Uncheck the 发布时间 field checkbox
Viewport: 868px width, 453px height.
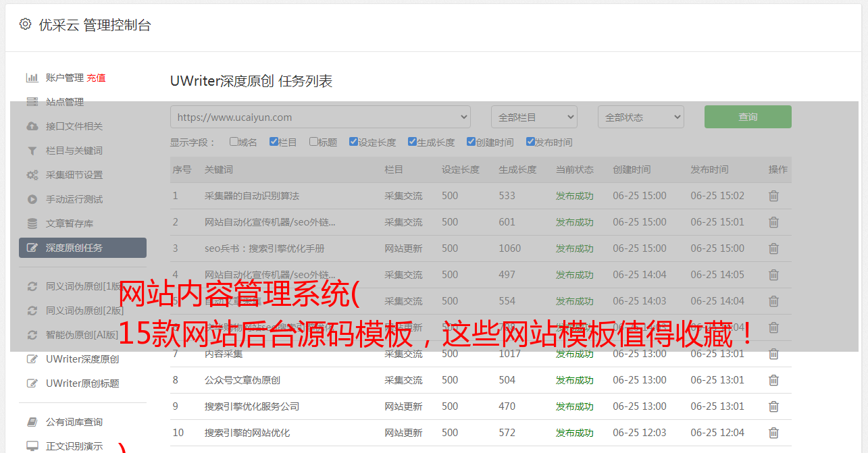[530, 142]
